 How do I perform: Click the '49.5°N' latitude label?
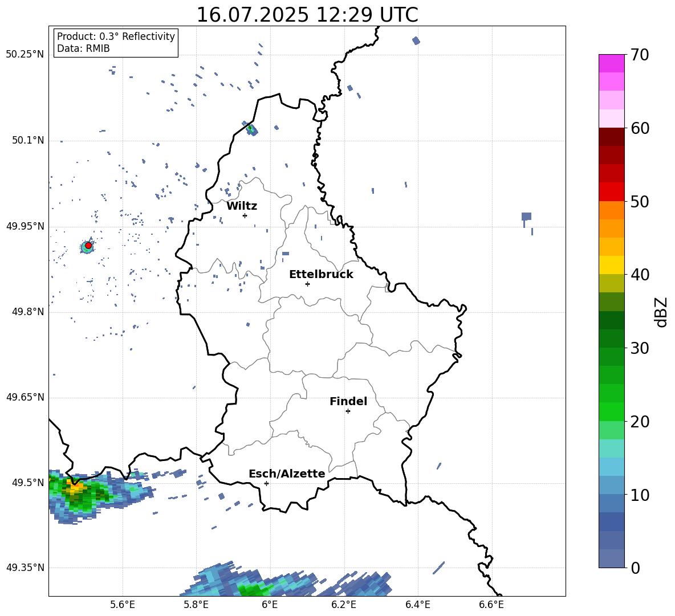(28, 483)
